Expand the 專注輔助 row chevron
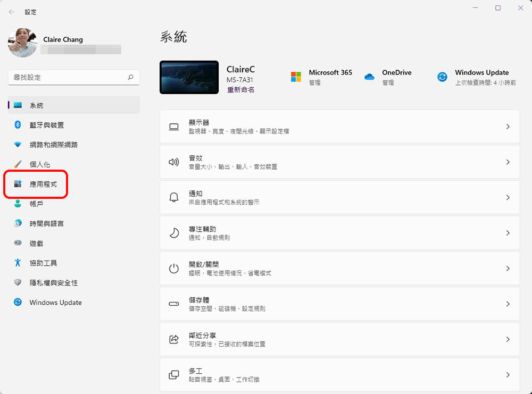 (x=508, y=233)
